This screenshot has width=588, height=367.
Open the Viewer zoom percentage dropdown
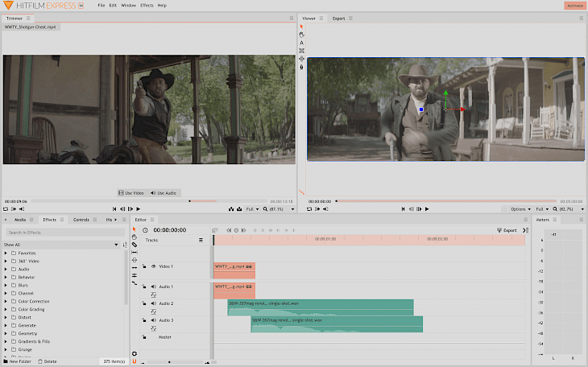569,208
